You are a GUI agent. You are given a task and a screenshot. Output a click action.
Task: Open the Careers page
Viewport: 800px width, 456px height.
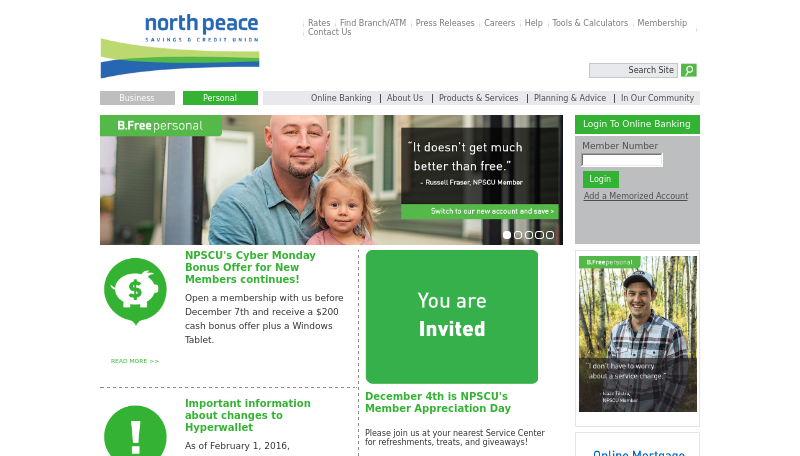(x=499, y=23)
